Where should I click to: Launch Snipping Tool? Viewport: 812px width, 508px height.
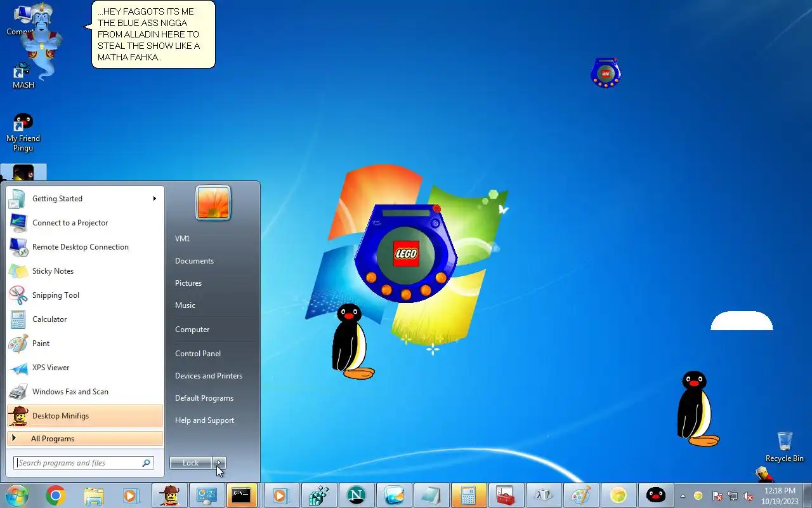[85, 295]
